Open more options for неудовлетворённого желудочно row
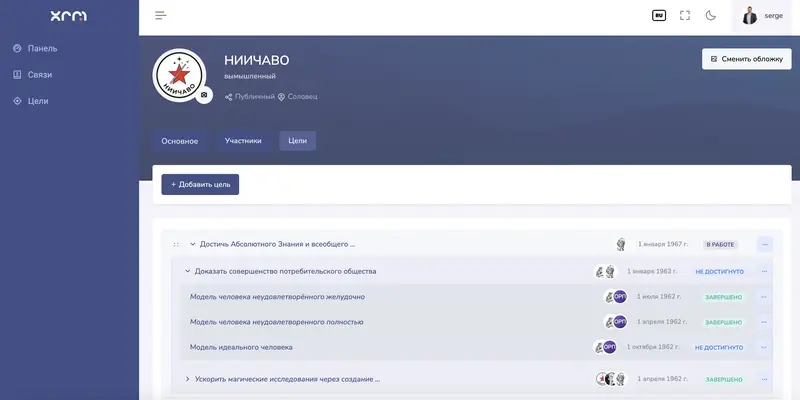800x400 pixels. pyautogui.click(x=764, y=297)
